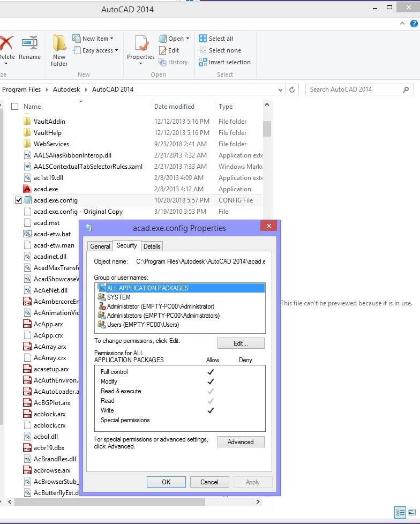Screen dimensions: 420x524
Task: Sort by the Type column header
Action: [226, 106]
